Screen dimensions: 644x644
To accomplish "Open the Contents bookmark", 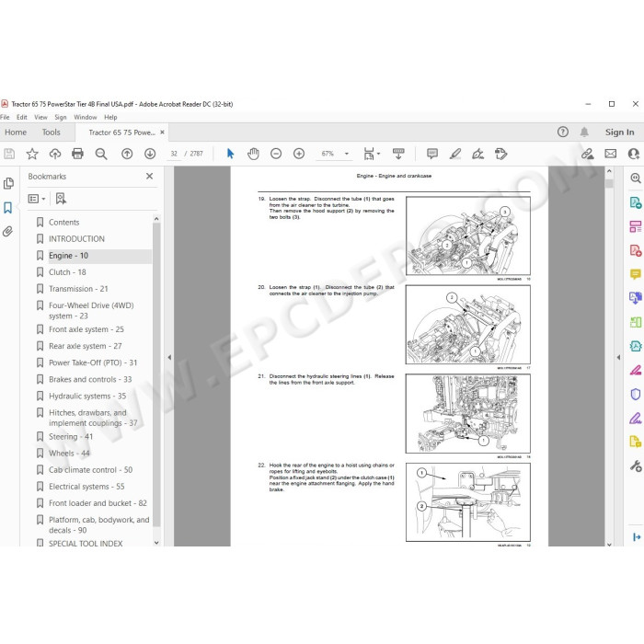I will (x=64, y=223).
